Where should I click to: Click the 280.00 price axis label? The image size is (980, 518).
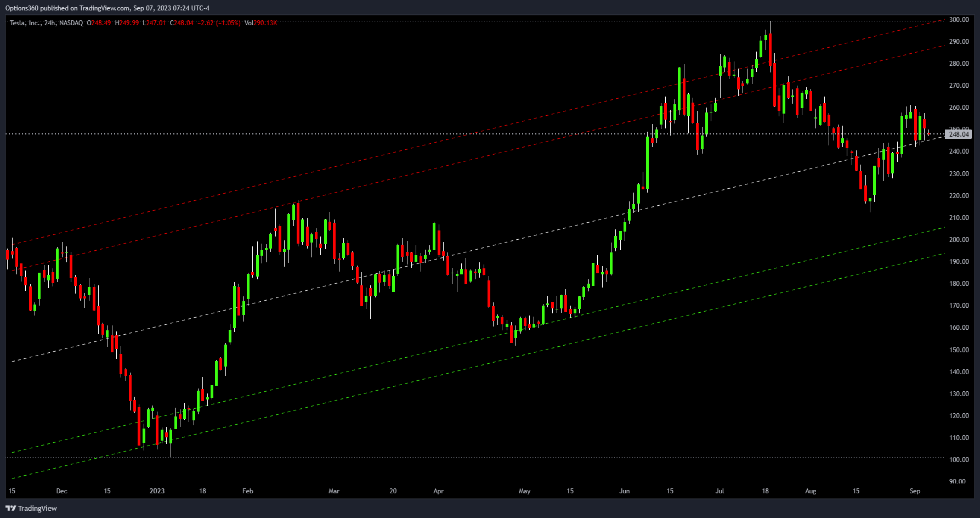959,64
